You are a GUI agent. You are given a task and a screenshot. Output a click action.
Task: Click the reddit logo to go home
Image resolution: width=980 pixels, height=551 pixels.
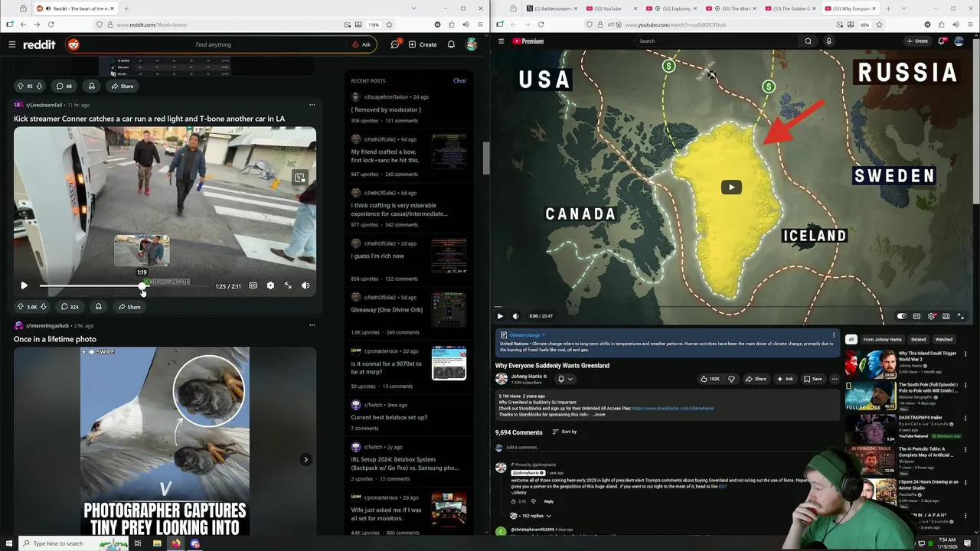point(39,44)
